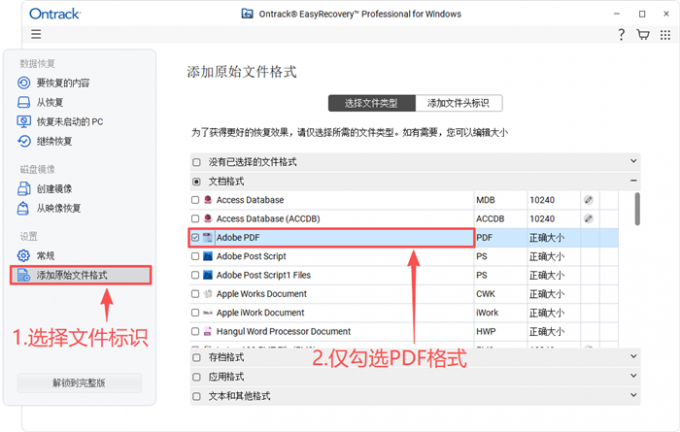Image resolution: width=680 pixels, height=432 pixels.
Task: Check the Apple iWork Document checkbox
Action: [x=195, y=313]
